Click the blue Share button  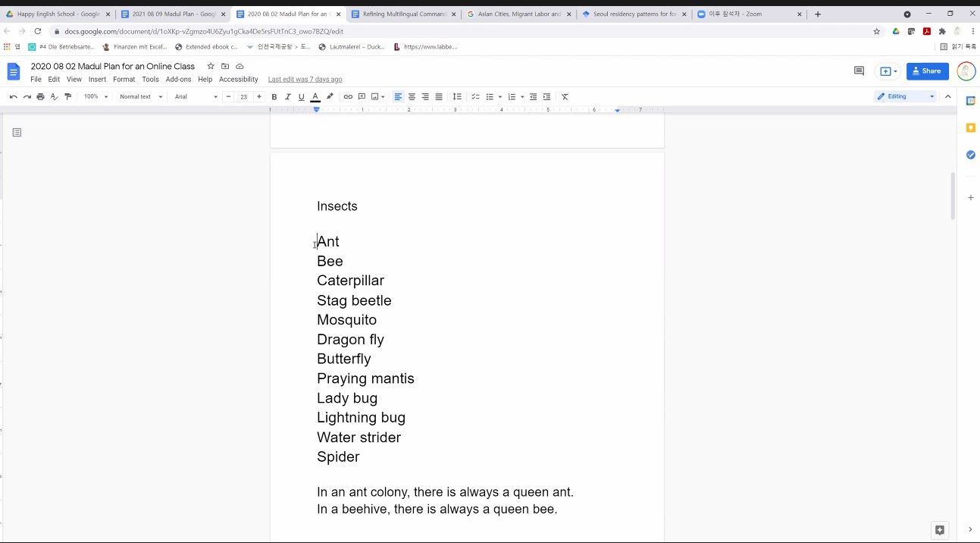click(x=927, y=71)
